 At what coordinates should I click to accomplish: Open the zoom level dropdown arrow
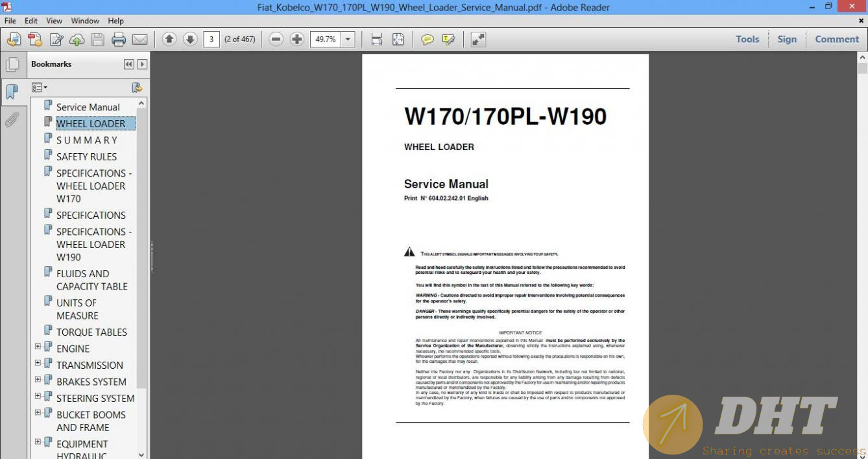pyautogui.click(x=348, y=39)
